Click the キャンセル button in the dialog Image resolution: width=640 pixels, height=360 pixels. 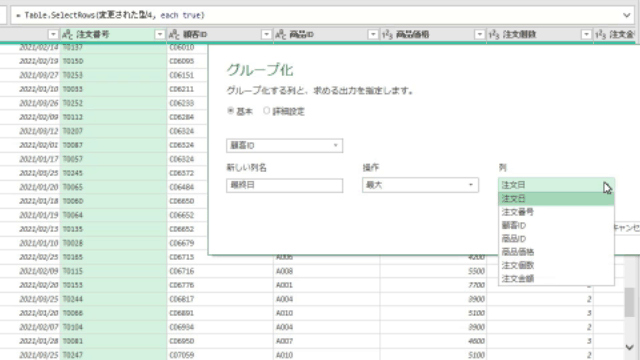click(x=627, y=228)
